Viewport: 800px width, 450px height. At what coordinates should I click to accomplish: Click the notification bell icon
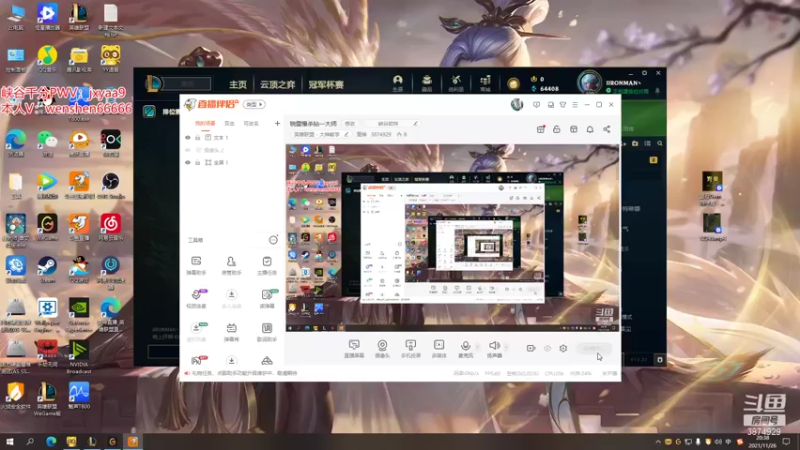(590, 129)
